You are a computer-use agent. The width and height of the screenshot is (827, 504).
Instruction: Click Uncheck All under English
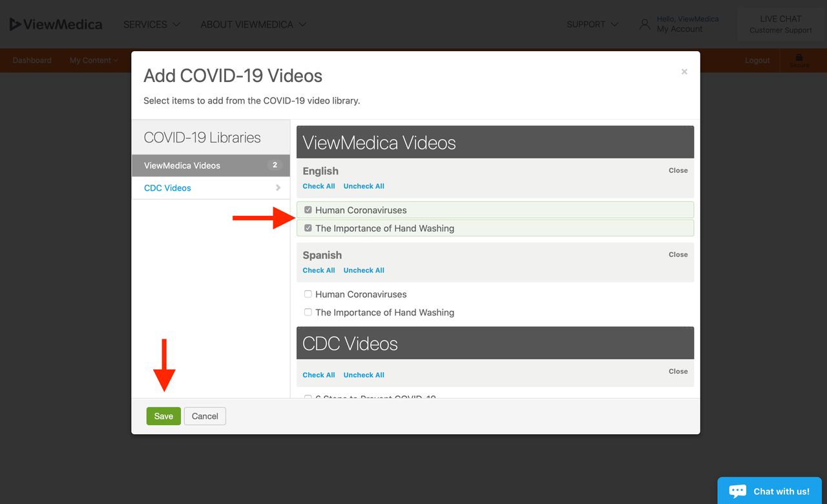coord(364,186)
